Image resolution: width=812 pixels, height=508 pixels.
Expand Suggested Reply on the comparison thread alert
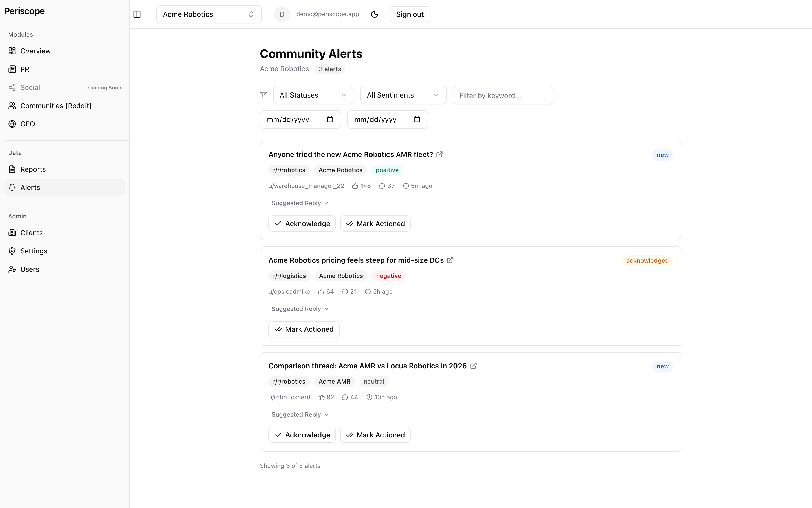pyautogui.click(x=300, y=415)
